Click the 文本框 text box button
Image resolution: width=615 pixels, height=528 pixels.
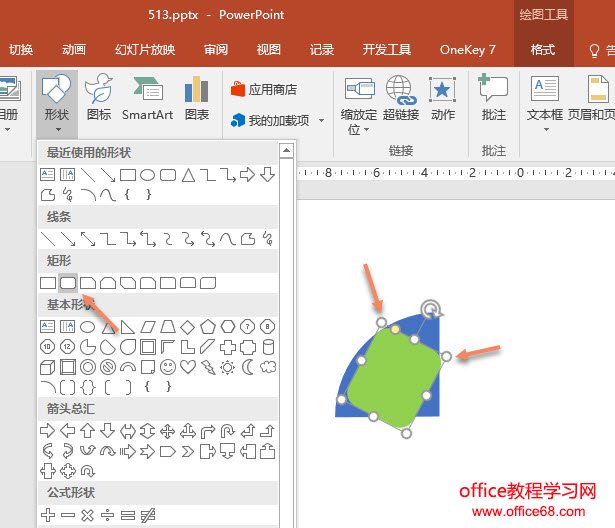544,100
